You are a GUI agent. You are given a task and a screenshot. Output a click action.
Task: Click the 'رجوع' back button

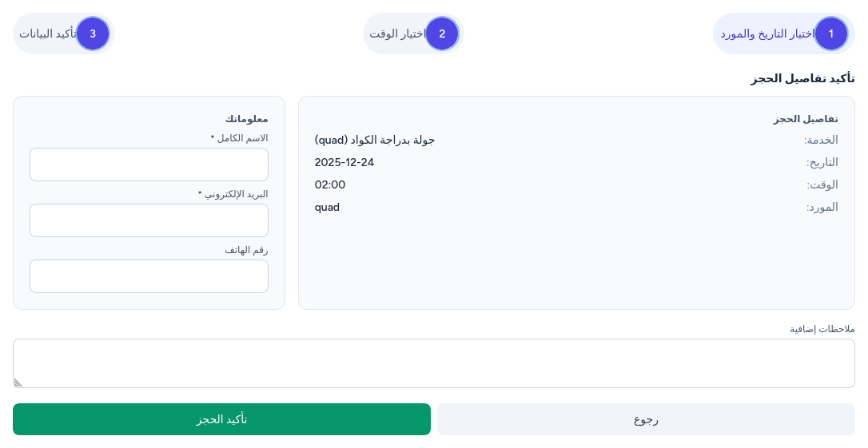[646, 419]
